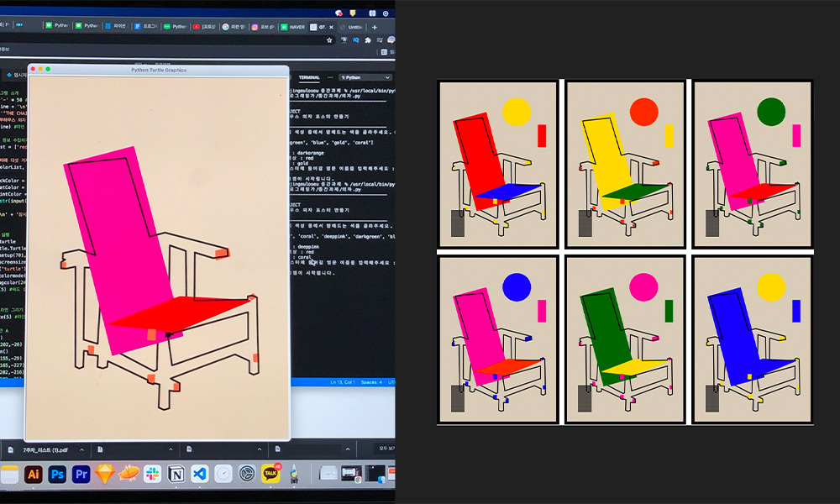
Task: Open Chrome profile avatar
Action: tap(391, 40)
